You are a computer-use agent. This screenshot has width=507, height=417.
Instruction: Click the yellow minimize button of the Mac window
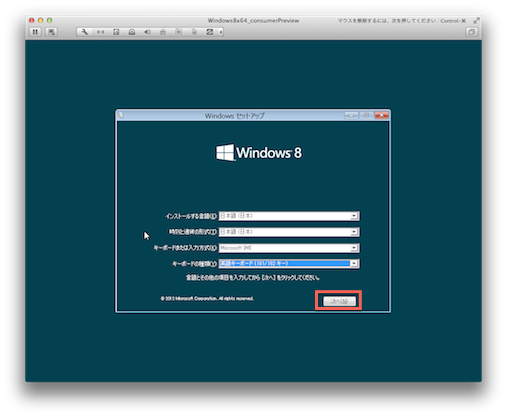pos(41,20)
